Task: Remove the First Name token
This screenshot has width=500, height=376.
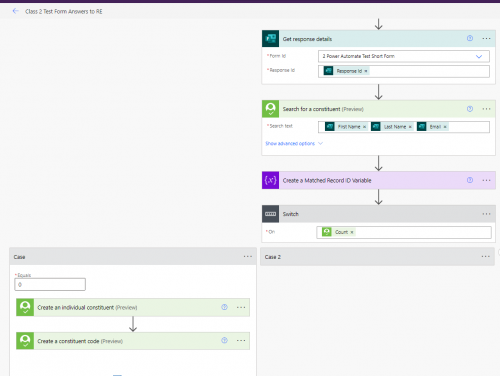Action: [364, 127]
